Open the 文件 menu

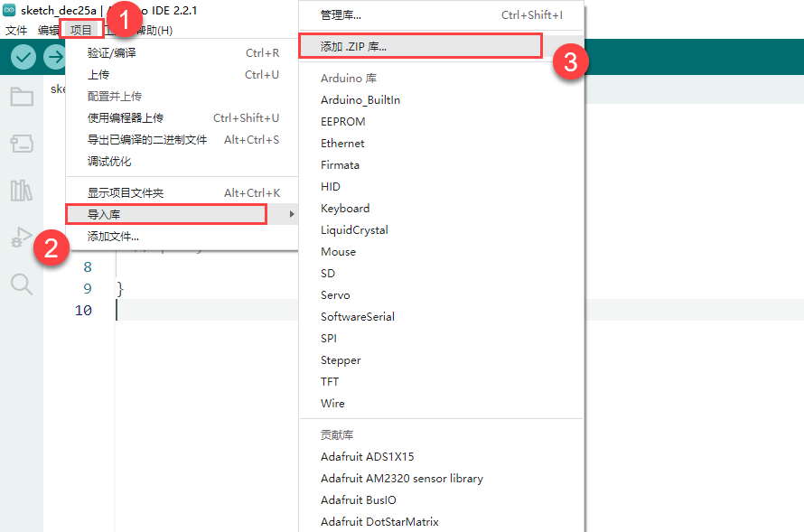16,30
